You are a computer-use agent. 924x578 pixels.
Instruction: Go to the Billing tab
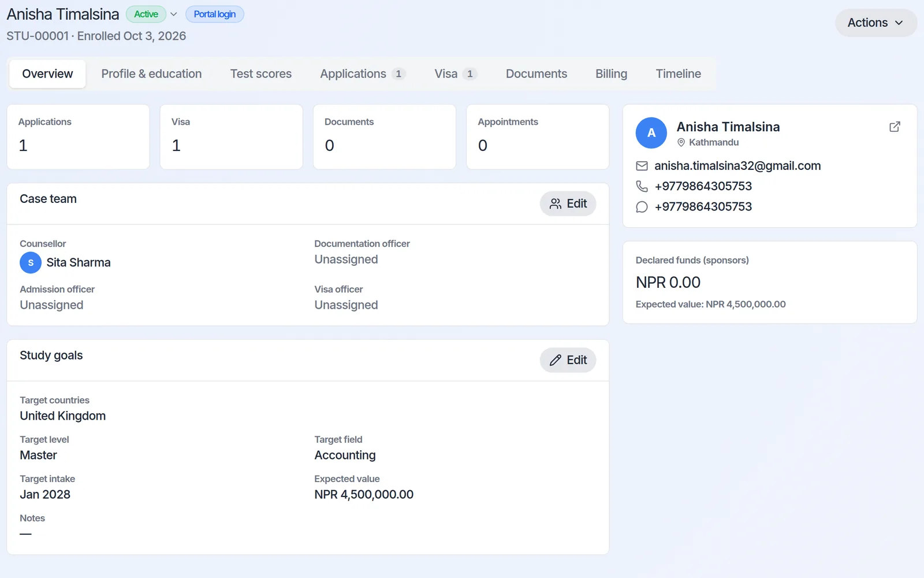611,74
